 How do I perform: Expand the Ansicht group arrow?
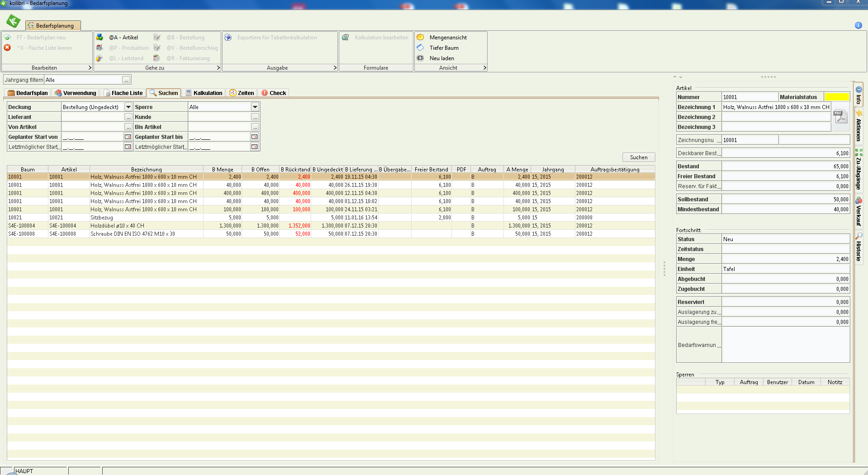pyautogui.click(x=484, y=68)
